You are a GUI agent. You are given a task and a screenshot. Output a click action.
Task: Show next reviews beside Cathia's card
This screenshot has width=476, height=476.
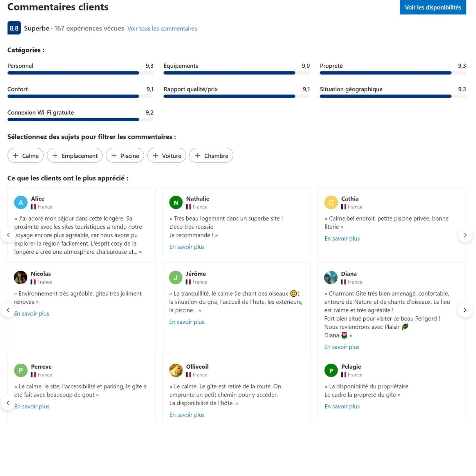465,235
